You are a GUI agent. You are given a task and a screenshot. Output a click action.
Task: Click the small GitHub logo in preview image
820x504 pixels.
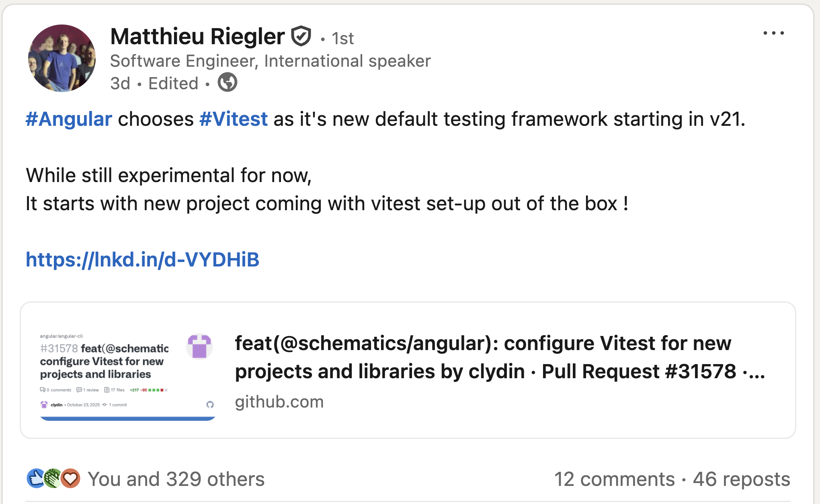210,404
